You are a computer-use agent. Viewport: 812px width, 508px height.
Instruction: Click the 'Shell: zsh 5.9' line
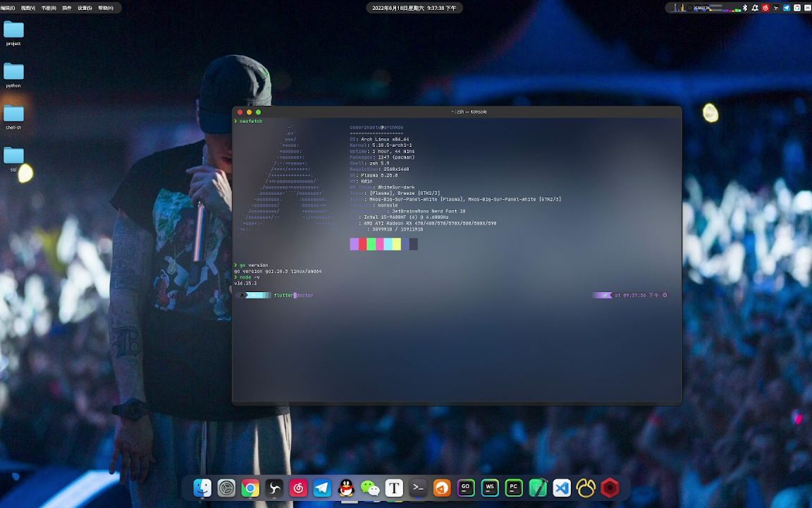[x=369, y=163]
